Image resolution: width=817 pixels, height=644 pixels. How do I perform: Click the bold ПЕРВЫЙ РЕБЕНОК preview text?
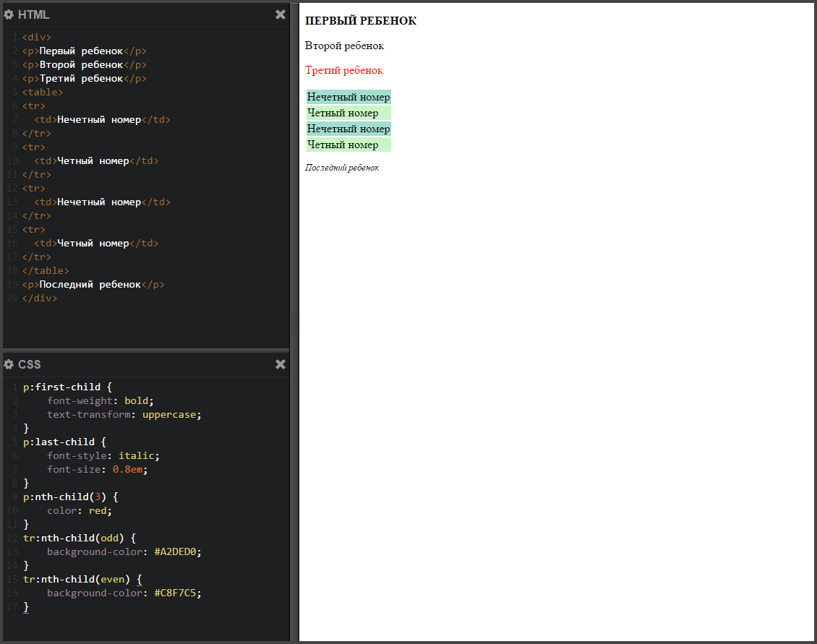click(361, 21)
